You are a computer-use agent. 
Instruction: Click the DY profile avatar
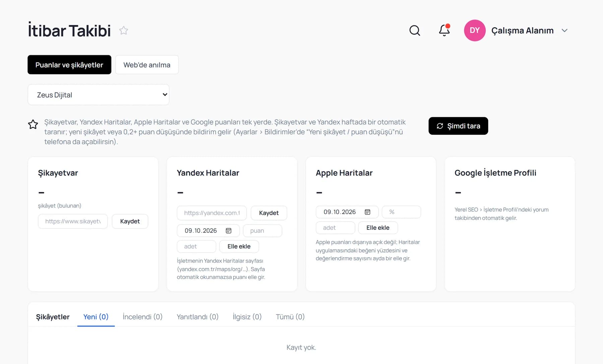pyautogui.click(x=475, y=30)
